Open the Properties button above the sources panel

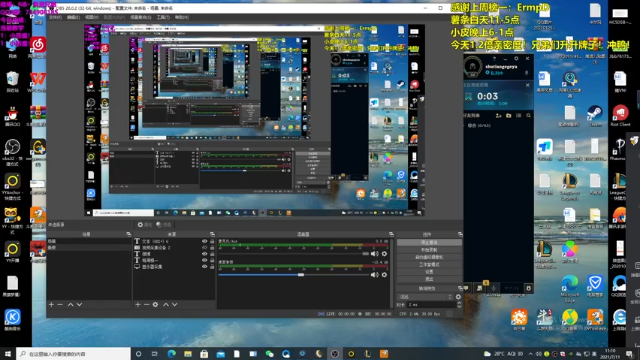(x=145, y=224)
